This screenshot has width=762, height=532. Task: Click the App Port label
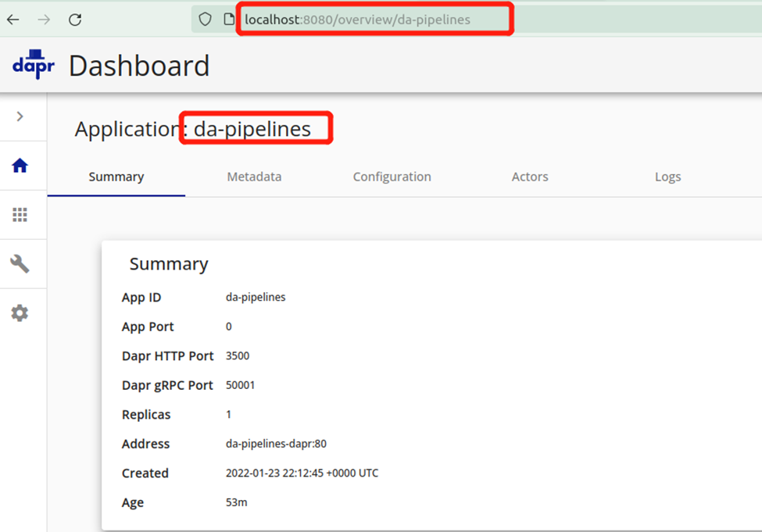tap(148, 327)
